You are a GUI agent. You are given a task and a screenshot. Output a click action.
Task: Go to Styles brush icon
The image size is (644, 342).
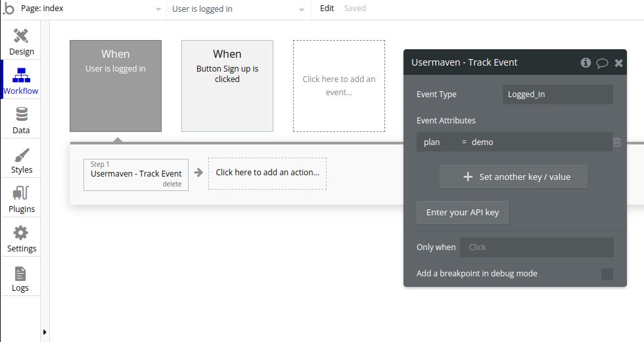pos(21,155)
